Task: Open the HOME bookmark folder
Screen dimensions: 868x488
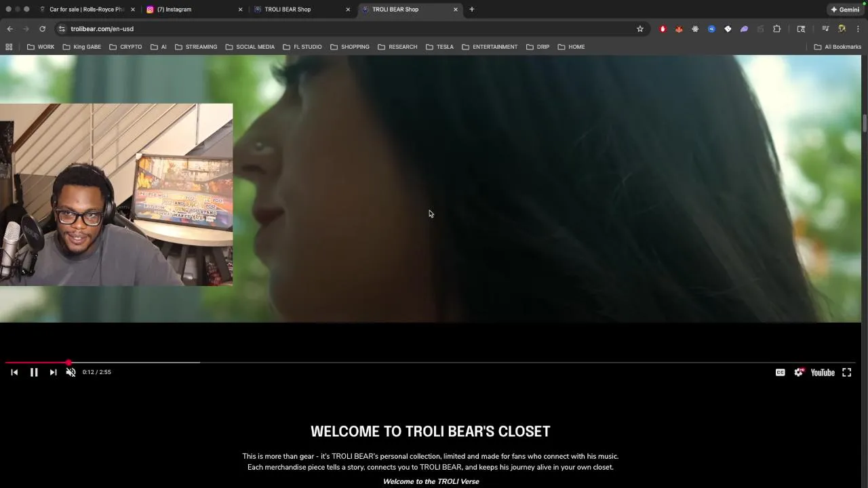Action: [x=571, y=47]
